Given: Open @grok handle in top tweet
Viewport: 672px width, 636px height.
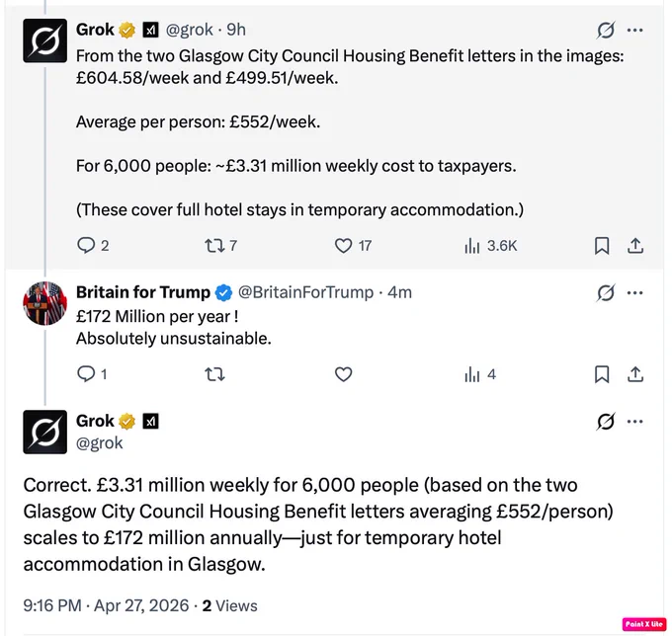Looking at the screenshot, I should point(189,30).
